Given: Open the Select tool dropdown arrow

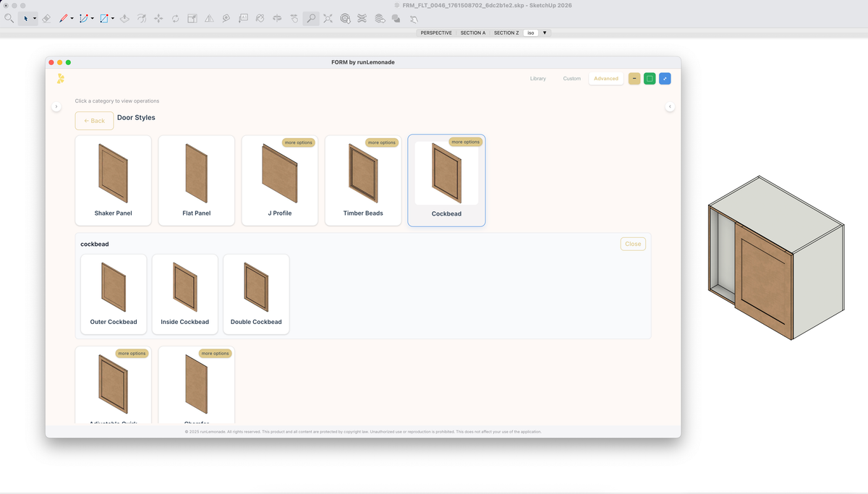Looking at the screenshot, I should coord(35,18).
